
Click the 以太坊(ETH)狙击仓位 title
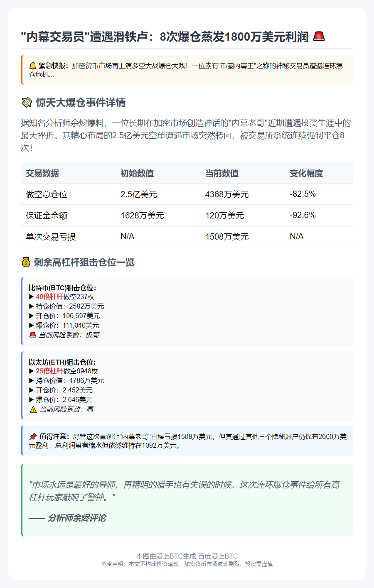[x=62, y=362]
